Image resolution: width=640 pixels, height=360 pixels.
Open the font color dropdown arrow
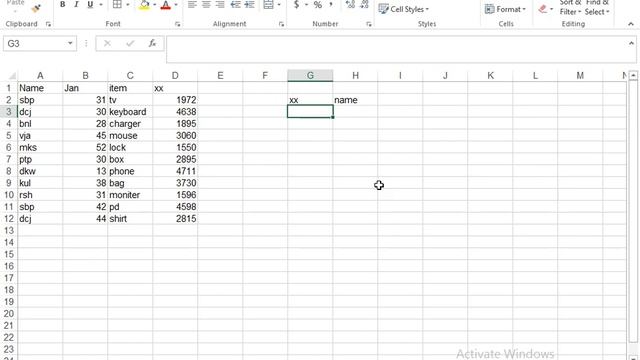176,5
